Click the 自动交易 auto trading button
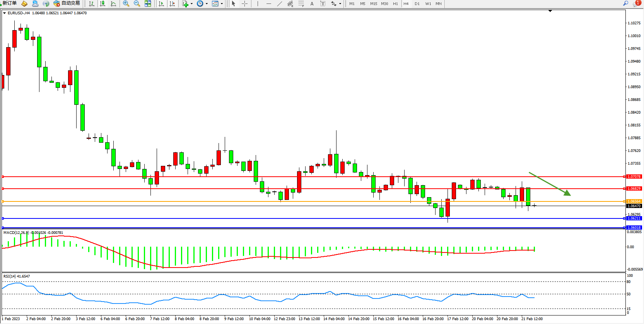The image size is (644, 324). 67,3
